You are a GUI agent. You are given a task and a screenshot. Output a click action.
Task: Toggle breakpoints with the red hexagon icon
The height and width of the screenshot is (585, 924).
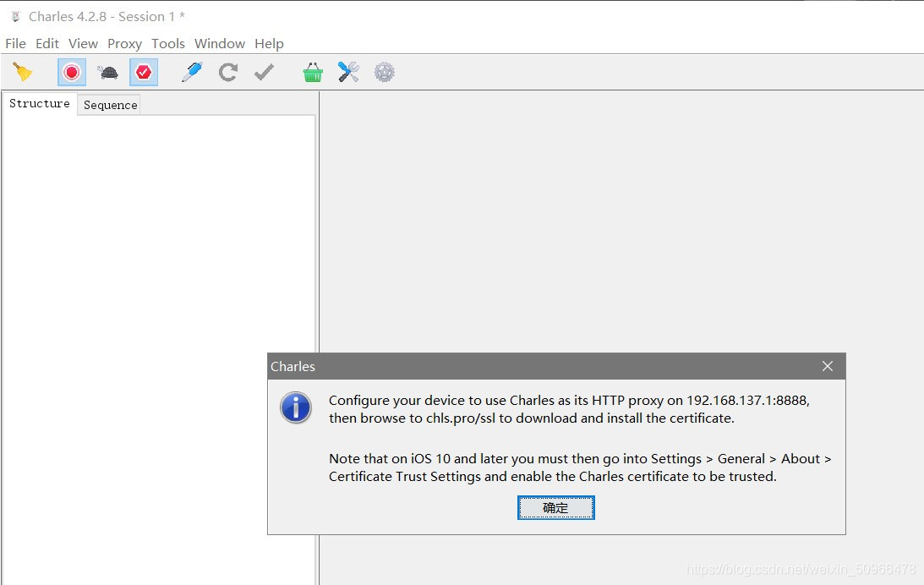tap(144, 73)
